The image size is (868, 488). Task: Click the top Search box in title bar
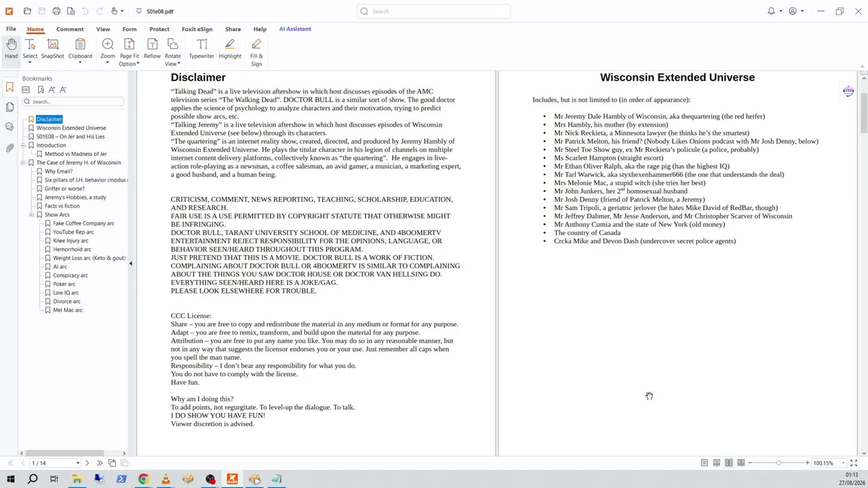point(434,11)
